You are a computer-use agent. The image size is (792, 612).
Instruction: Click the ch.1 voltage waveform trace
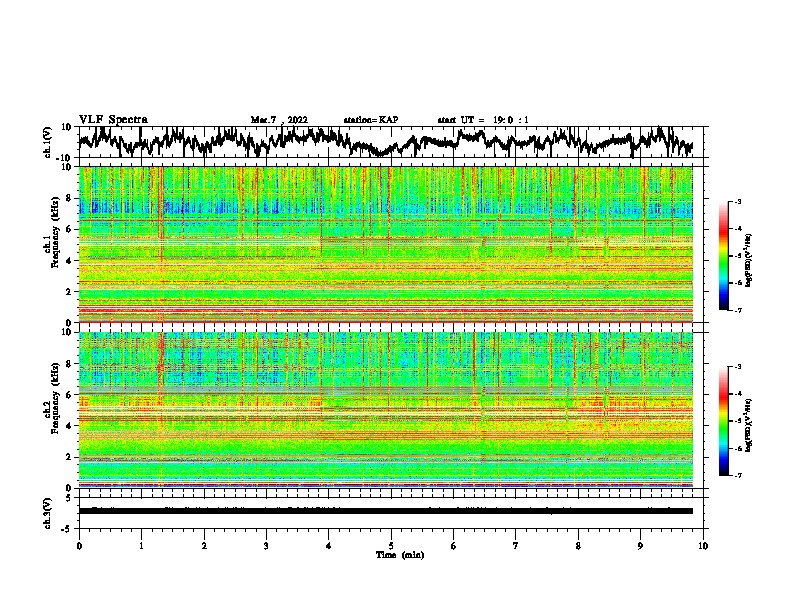385,142
